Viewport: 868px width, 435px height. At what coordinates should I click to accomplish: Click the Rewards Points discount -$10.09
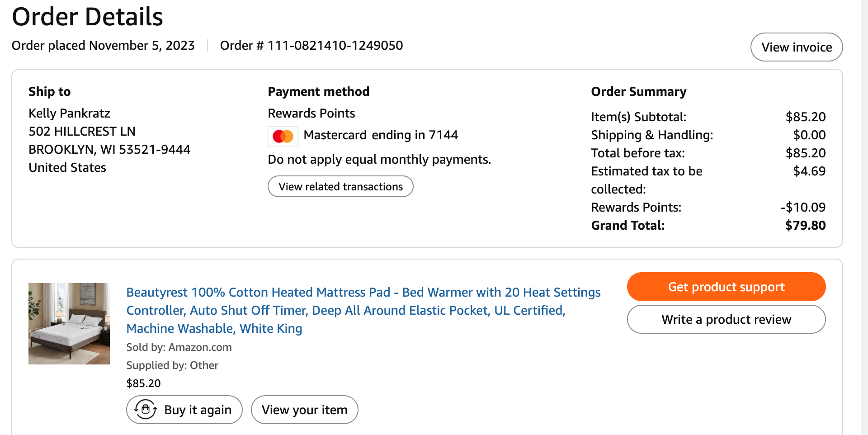[x=803, y=207]
